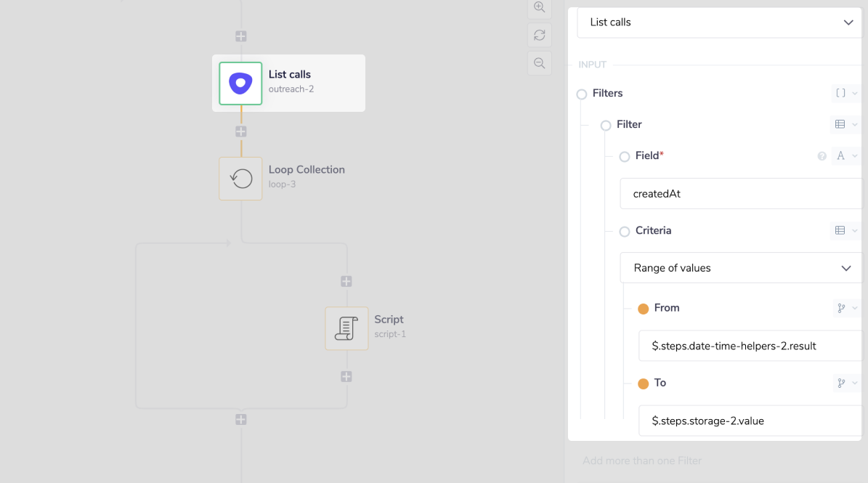Image resolution: width=868 pixels, height=483 pixels.
Task: Select the Loop Collection step icon
Action: pyautogui.click(x=240, y=179)
